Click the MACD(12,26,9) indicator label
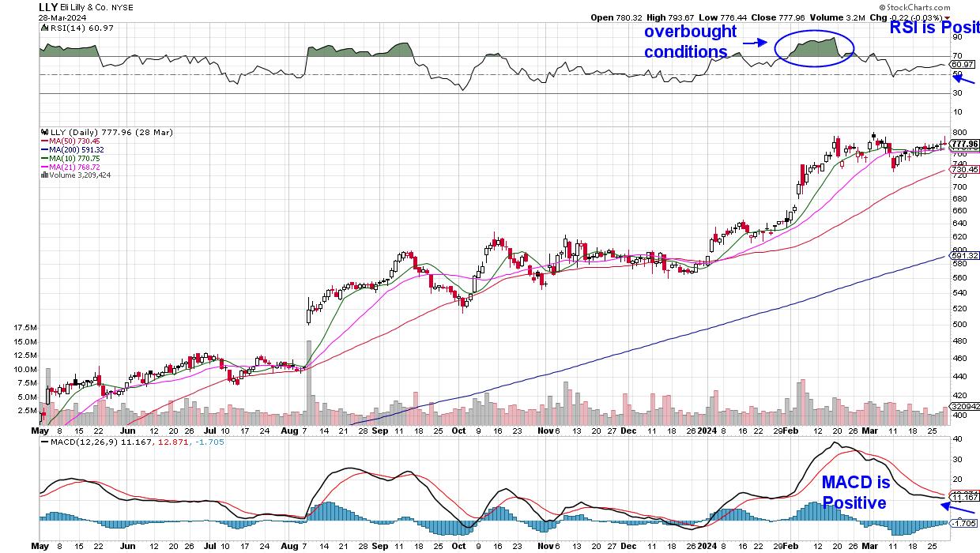This screenshot has height=553, width=980. [x=91, y=444]
